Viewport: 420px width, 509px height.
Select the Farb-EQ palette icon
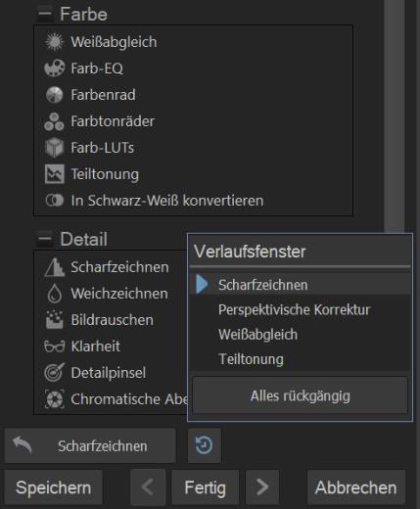click(54, 69)
